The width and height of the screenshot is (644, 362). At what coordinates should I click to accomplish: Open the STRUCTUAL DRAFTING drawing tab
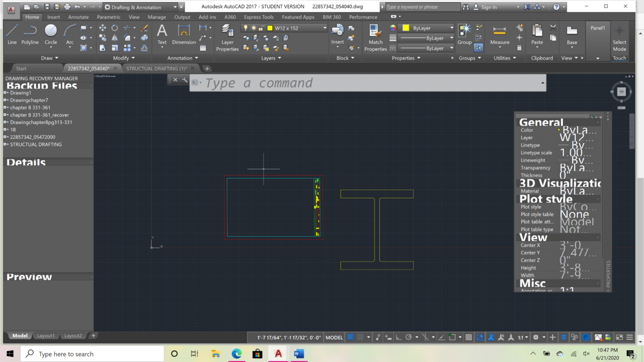coord(156,69)
